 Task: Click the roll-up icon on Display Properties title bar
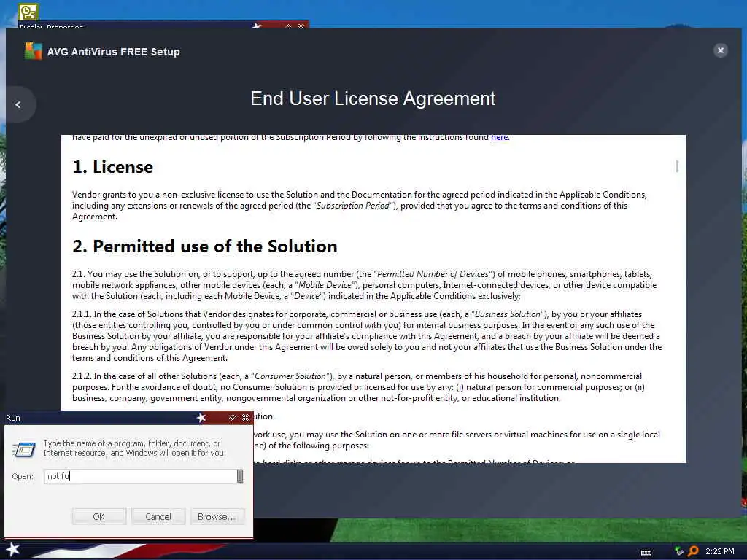[288, 26]
